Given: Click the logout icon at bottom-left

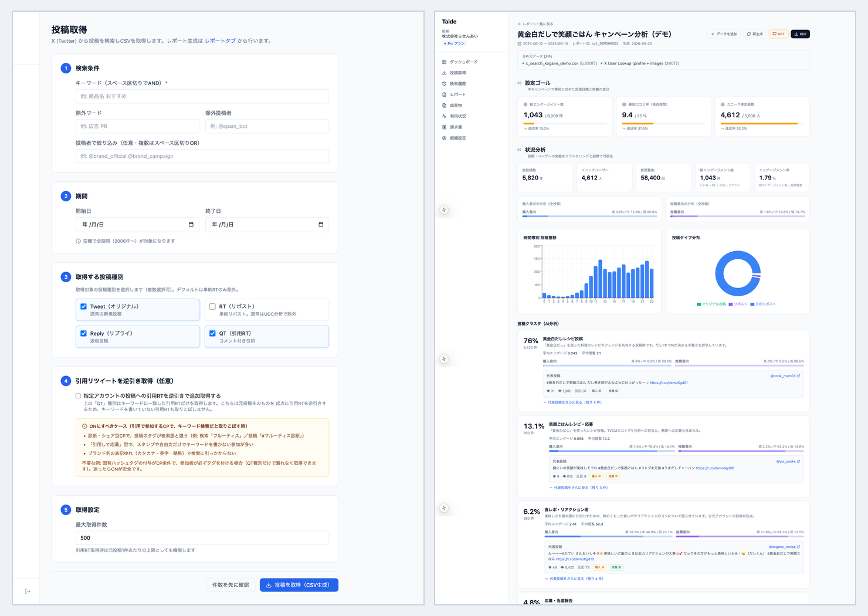Looking at the screenshot, I should tap(28, 591).
